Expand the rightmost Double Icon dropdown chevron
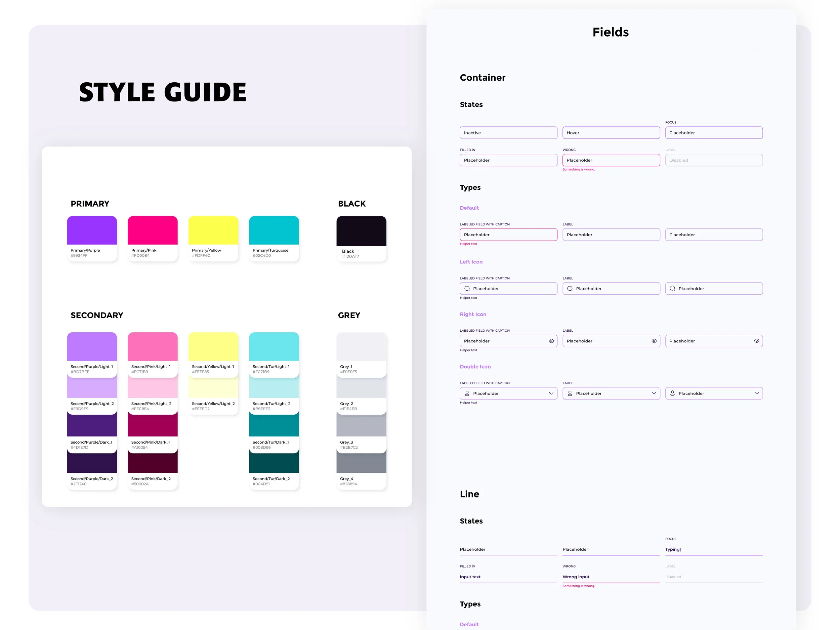This screenshot has height=630, width=840. [x=757, y=393]
